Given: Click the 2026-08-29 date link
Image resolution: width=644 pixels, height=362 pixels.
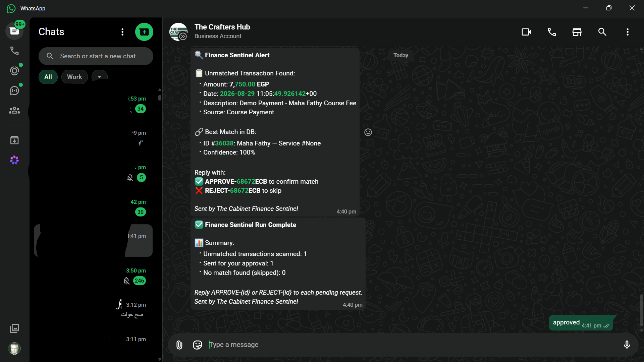Looking at the screenshot, I should (237, 94).
